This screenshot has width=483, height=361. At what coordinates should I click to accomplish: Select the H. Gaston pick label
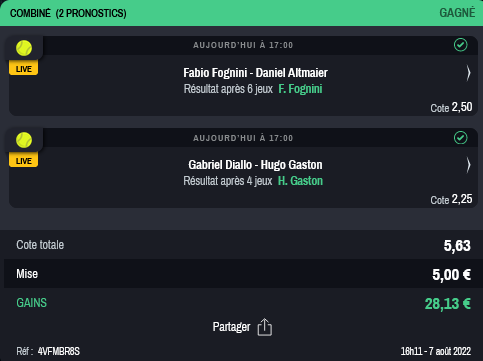[x=300, y=181]
